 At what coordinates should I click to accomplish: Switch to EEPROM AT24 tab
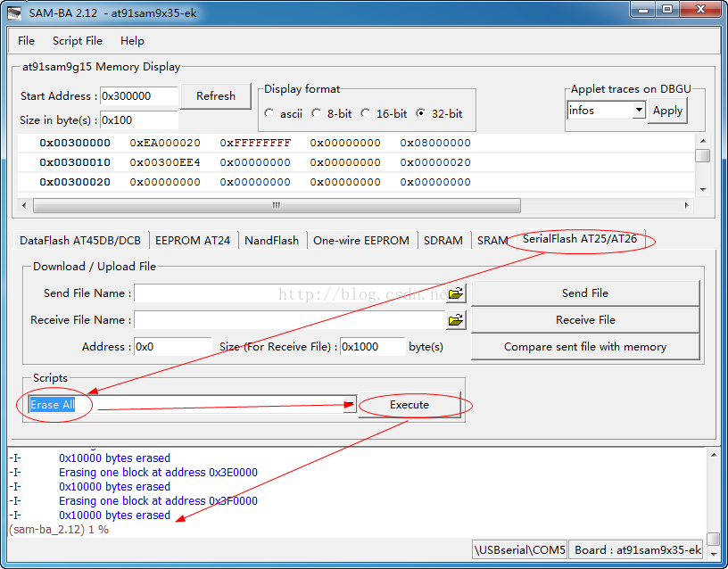[193, 241]
